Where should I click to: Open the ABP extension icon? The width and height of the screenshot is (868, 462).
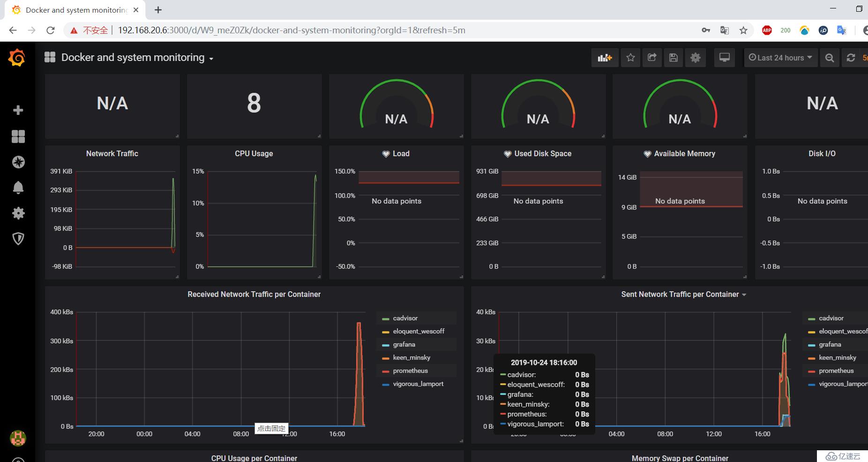[x=767, y=30]
